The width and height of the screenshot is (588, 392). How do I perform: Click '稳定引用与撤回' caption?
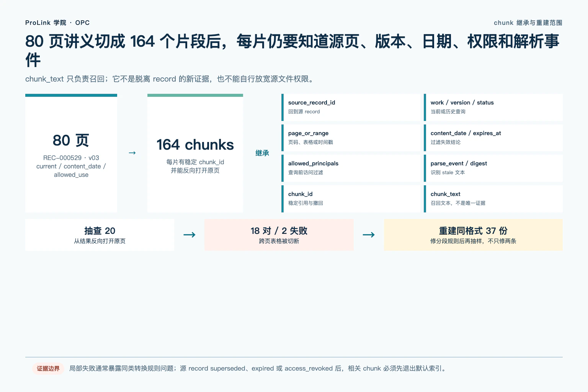[305, 203]
